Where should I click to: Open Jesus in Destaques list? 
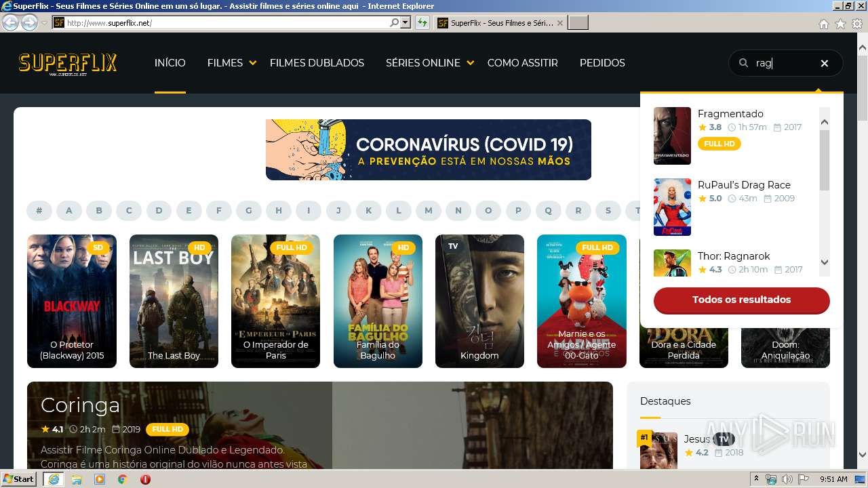point(696,439)
